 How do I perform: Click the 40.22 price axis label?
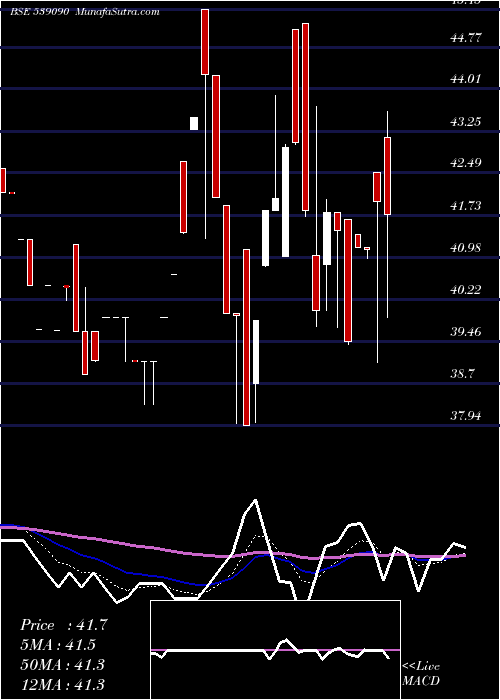pos(466,290)
